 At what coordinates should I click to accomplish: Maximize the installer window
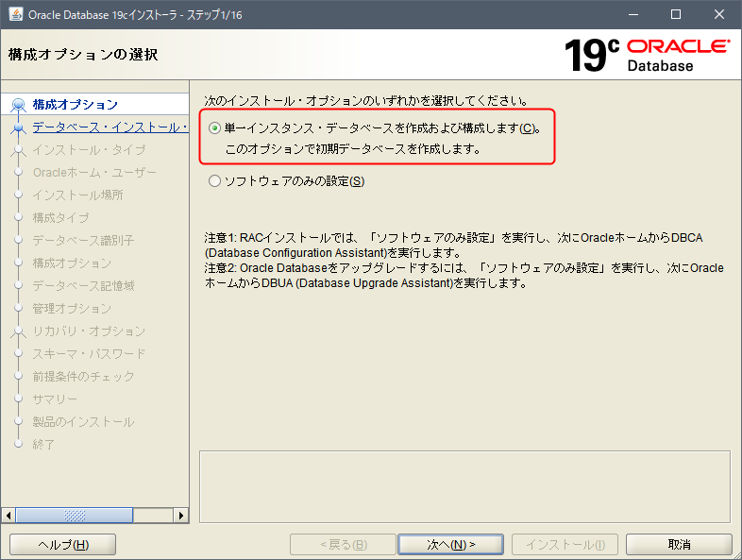tap(676, 14)
